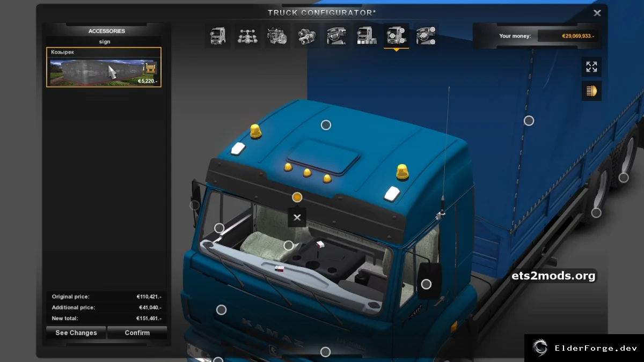Viewport: 644px width, 362px height.
Task: Pick the right side mirror accessory slot
Action: (426, 284)
